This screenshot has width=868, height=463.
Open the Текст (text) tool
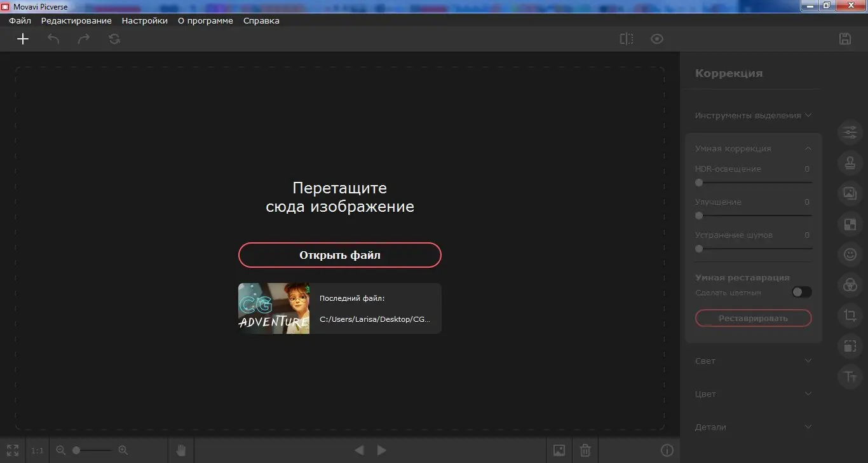(x=850, y=377)
